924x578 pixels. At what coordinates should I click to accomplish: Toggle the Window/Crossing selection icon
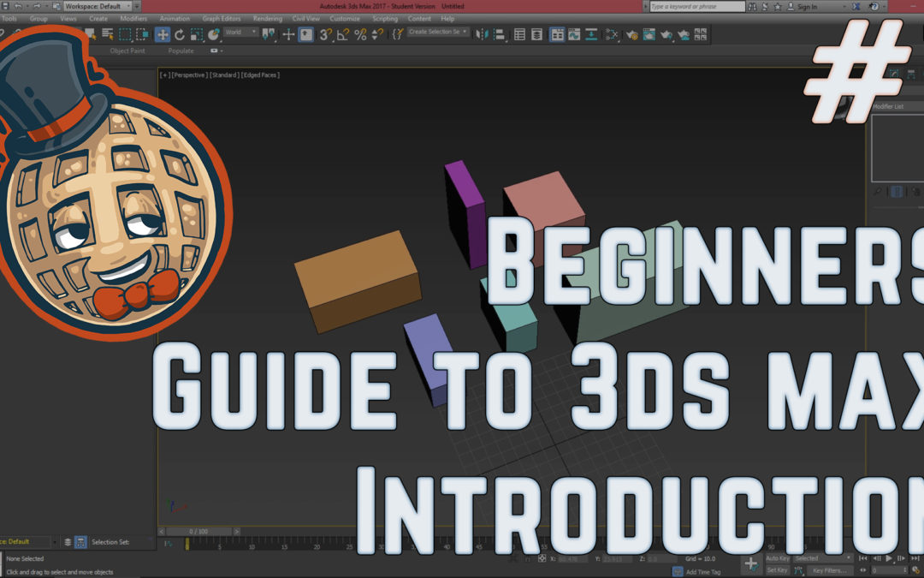tap(142, 34)
